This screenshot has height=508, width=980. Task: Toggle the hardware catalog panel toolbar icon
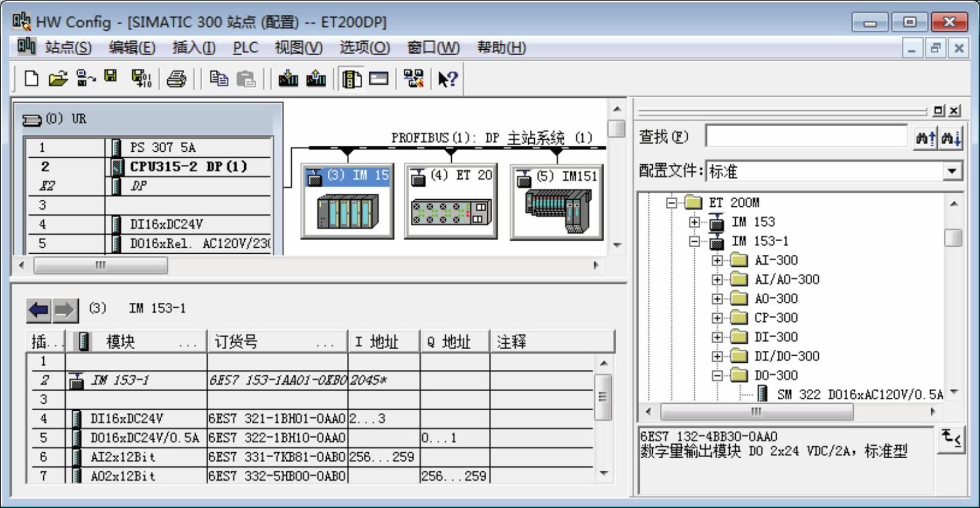(x=352, y=78)
